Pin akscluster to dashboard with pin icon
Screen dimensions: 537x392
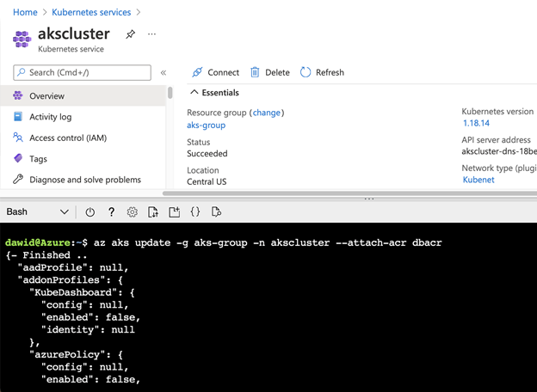point(130,34)
